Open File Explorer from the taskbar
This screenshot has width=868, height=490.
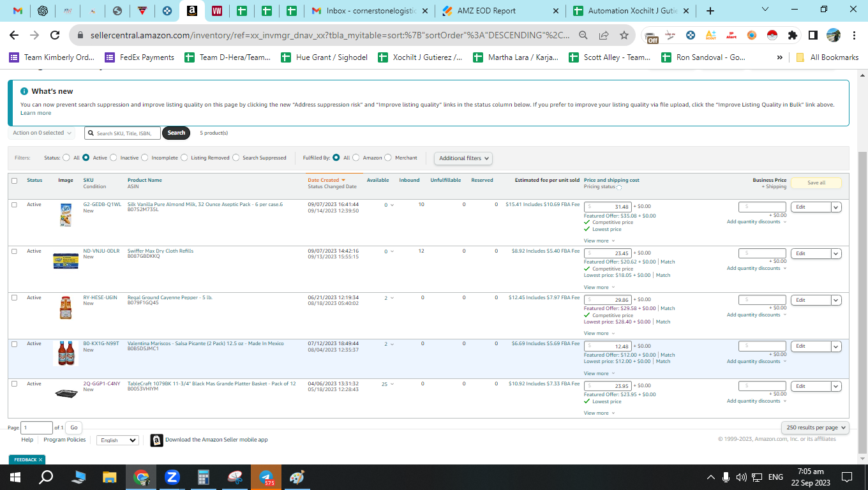[110, 477]
